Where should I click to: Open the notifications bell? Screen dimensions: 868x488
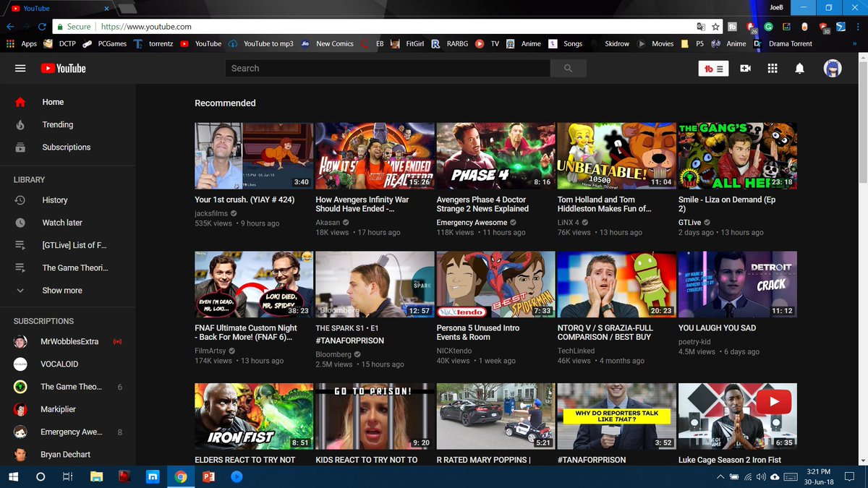click(x=800, y=68)
